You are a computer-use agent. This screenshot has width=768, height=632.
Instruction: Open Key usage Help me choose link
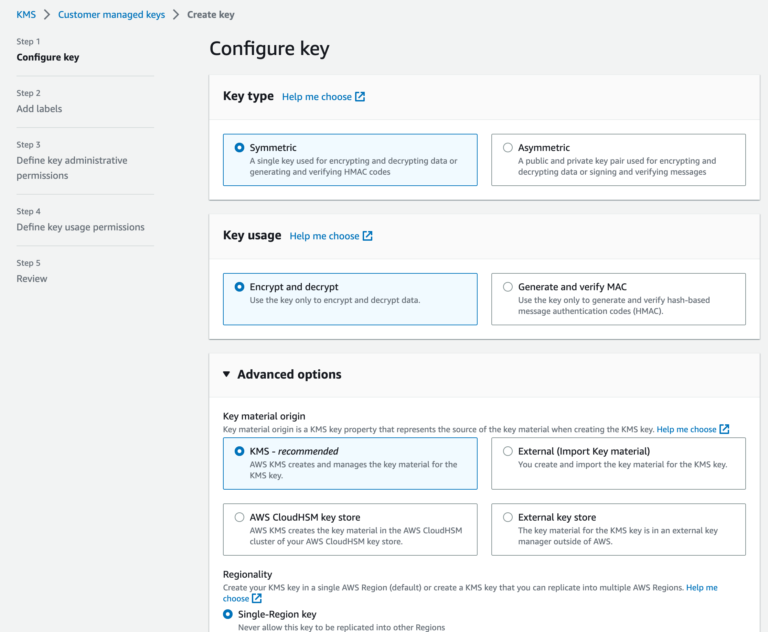point(324,236)
